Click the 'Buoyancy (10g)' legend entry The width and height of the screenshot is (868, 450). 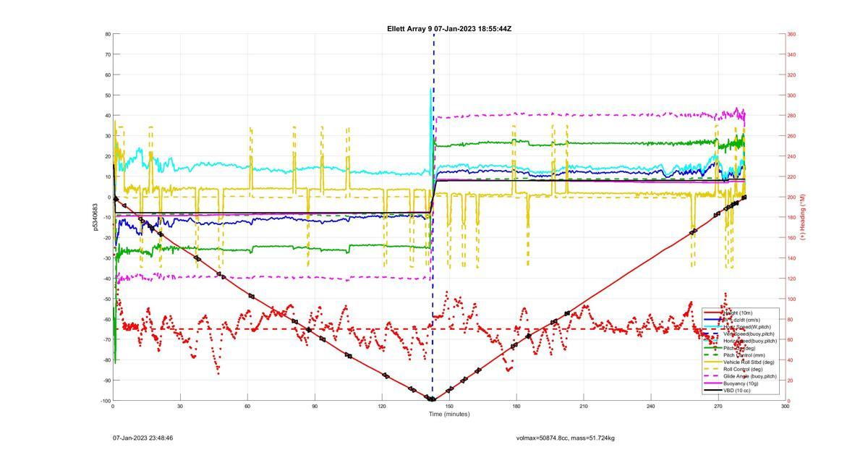click(x=741, y=383)
